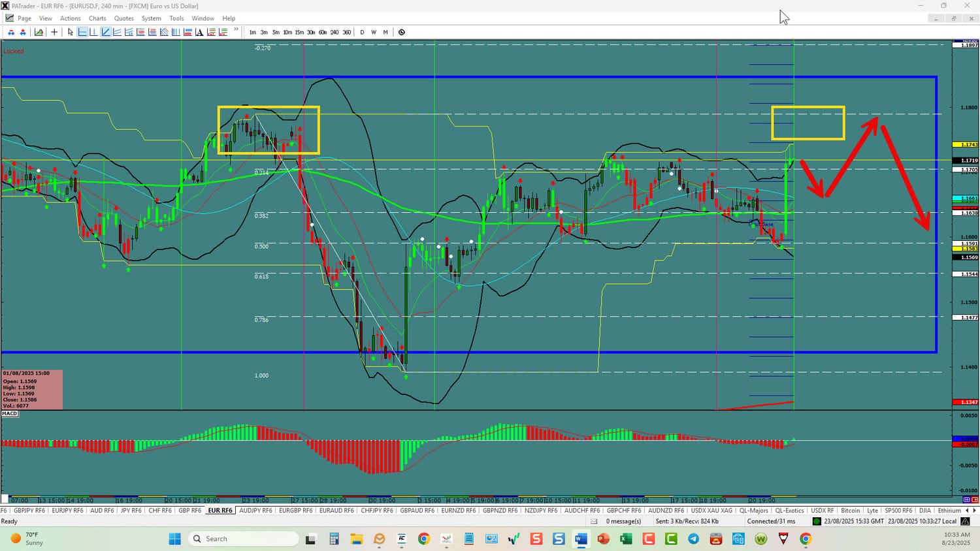
Task: Switch chart to 240 minute timeframe
Action: tap(335, 32)
